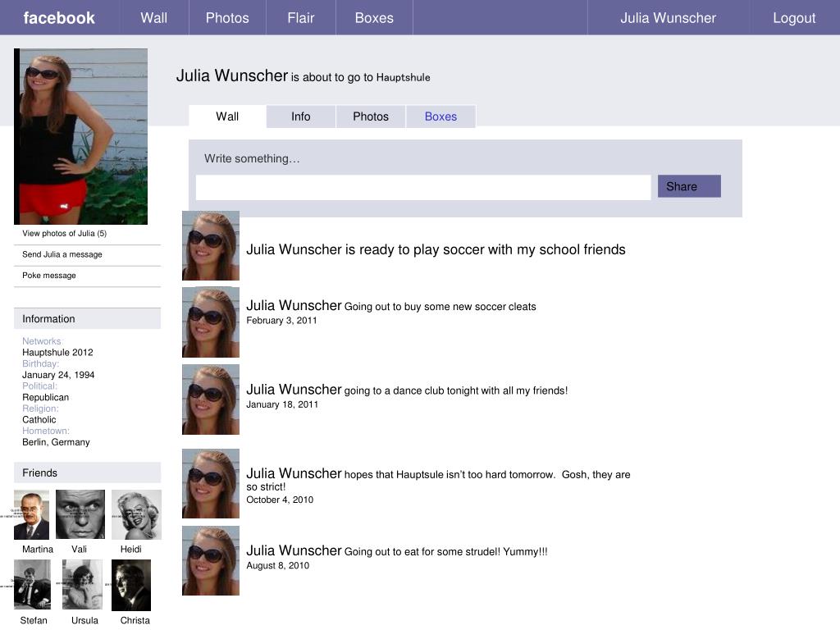Click Vali's name label
Image resolution: width=840 pixels, height=630 pixels.
pos(79,549)
